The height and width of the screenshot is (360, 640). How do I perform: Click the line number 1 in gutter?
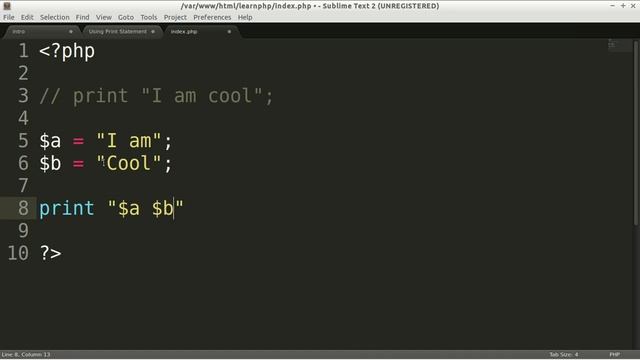(x=23, y=51)
